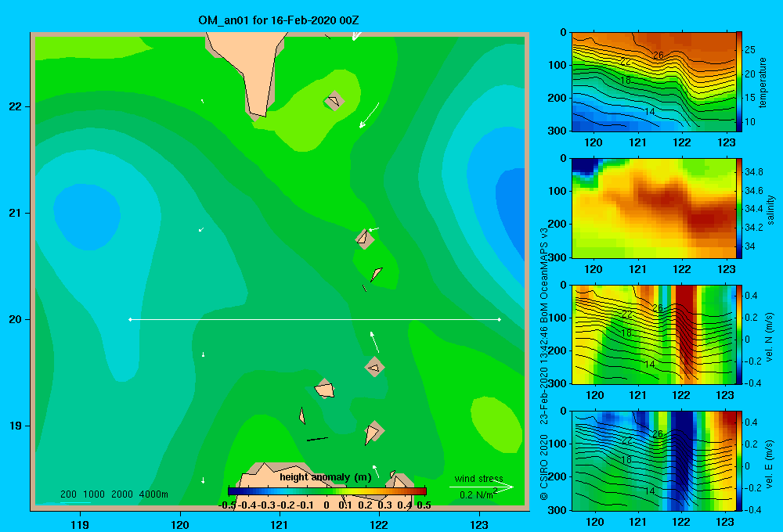Click the main map's latitude 21 tick label
Viewport: 783px width, 532px height.
pos(16,213)
